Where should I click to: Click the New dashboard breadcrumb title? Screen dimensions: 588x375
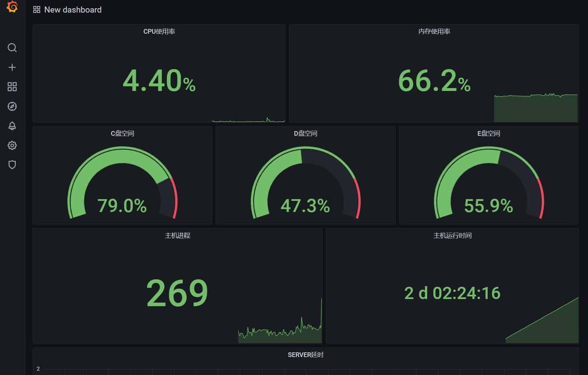coord(72,9)
